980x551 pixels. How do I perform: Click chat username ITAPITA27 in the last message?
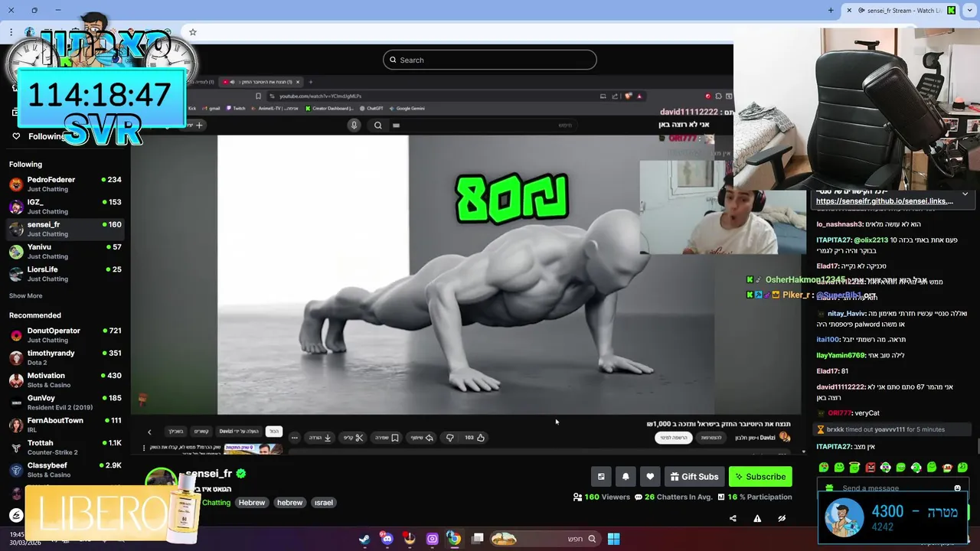point(834,446)
